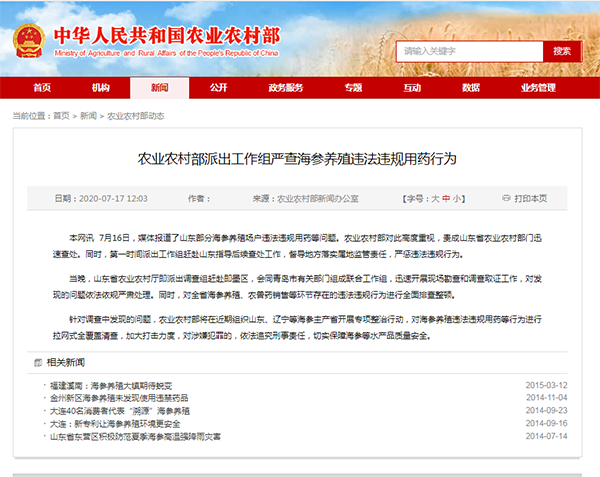600x477 pixels.
Task: Go to the 专题 section
Action: tap(353, 88)
